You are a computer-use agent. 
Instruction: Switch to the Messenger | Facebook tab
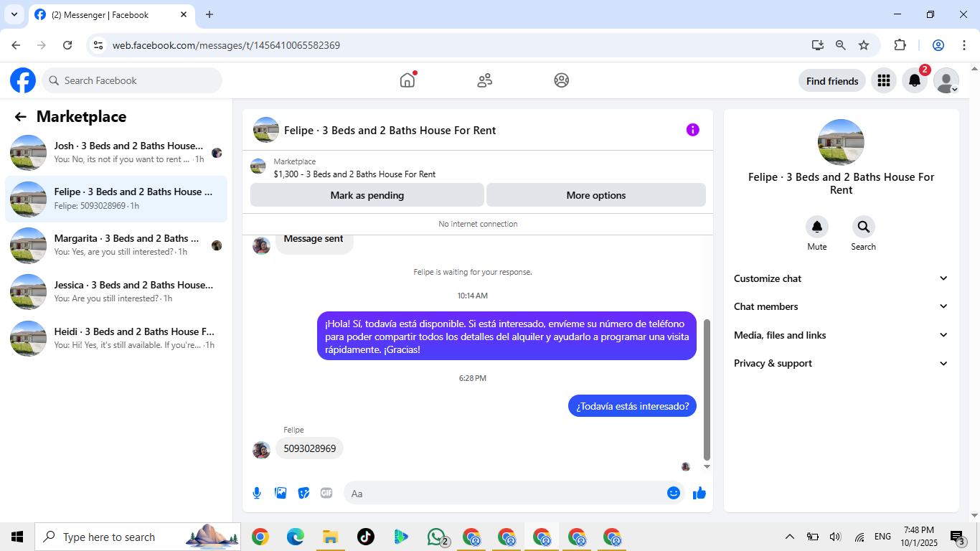(111, 14)
